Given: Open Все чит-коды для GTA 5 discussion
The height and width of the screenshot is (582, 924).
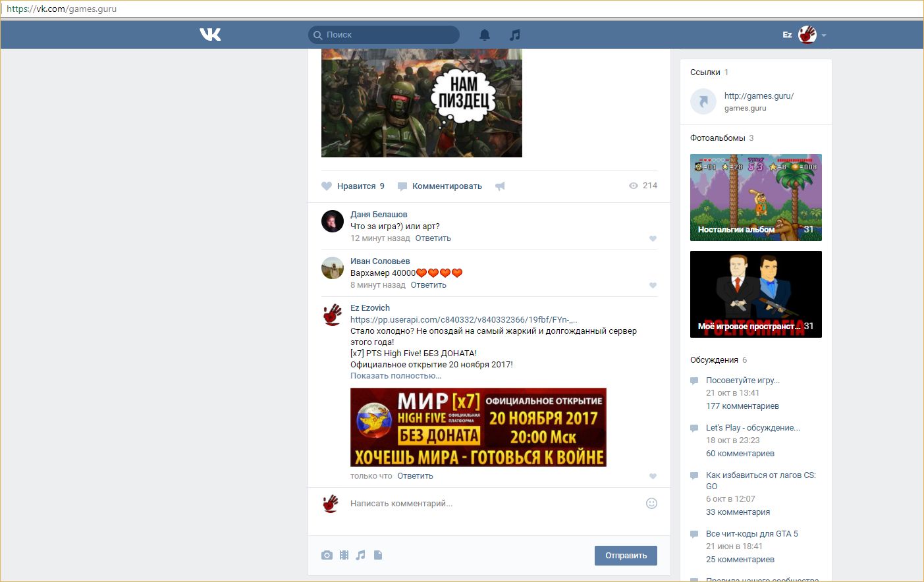Looking at the screenshot, I should point(752,534).
